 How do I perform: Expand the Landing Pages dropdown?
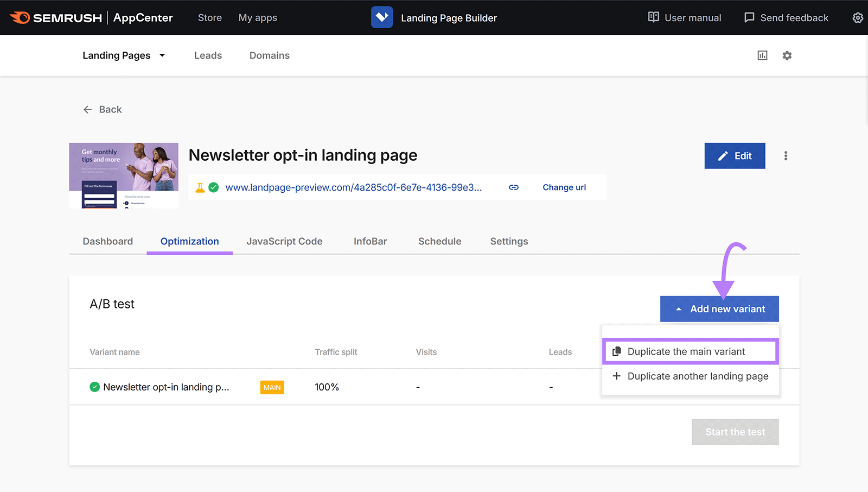pyautogui.click(x=162, y=55)
